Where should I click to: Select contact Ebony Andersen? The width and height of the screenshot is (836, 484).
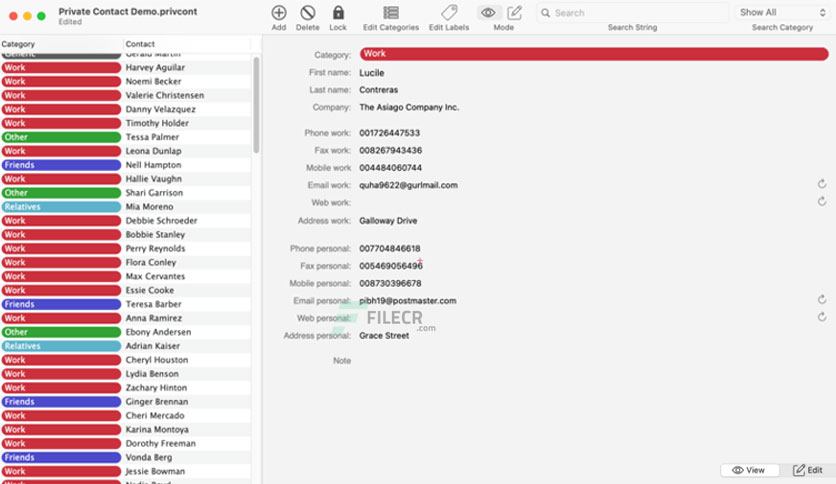(x=158, y=332)
